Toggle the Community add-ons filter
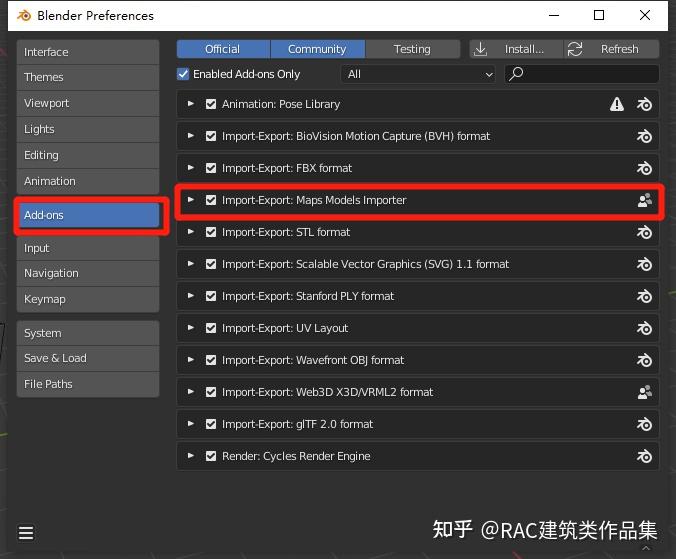The width and height of the screenshot is (676, 559). click(x=318, y=49)
